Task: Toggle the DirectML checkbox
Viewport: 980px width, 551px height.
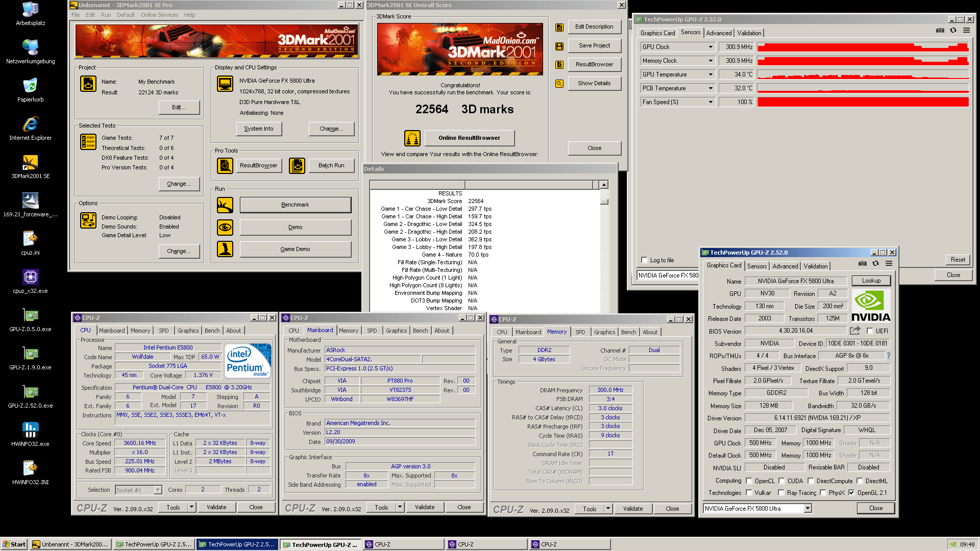Action: click(860, 481)
